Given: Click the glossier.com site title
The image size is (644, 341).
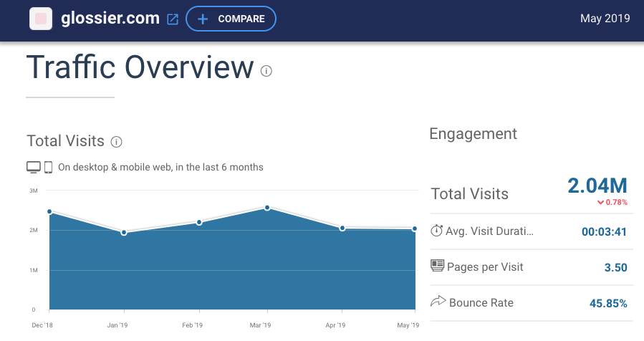Looking at the screenshot, I should tap(110, 18).
